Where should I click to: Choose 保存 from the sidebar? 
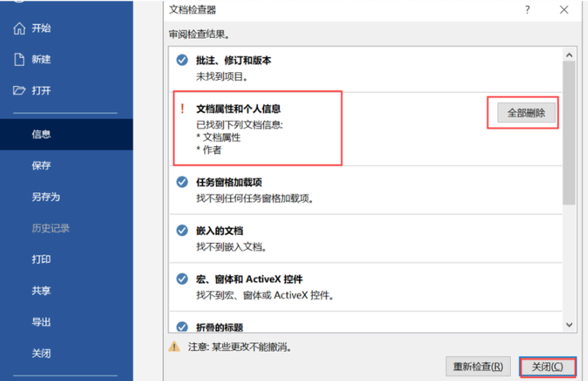coord(41,165)
